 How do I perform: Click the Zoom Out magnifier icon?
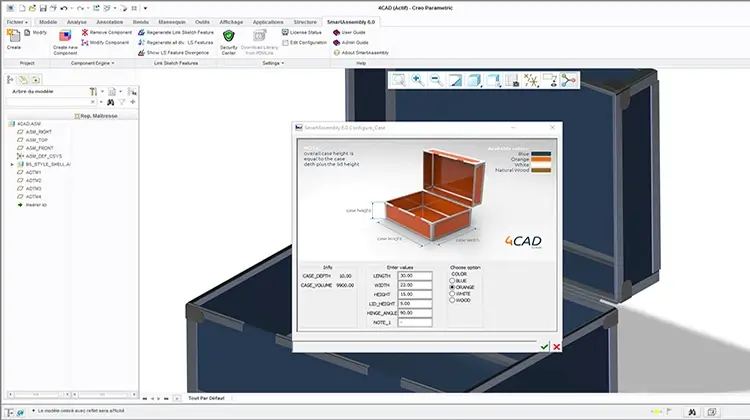click(436, 80)
